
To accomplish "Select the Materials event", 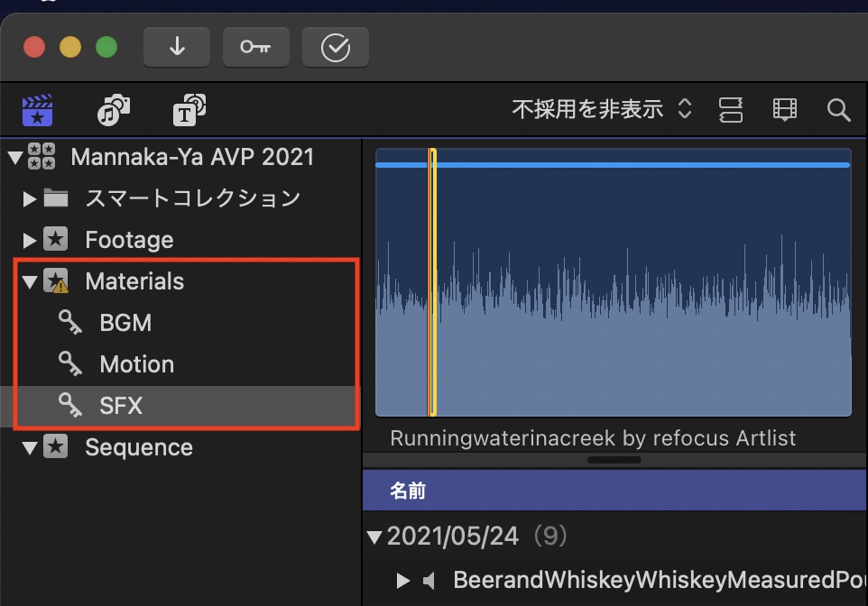I will [x=134, y=281].
